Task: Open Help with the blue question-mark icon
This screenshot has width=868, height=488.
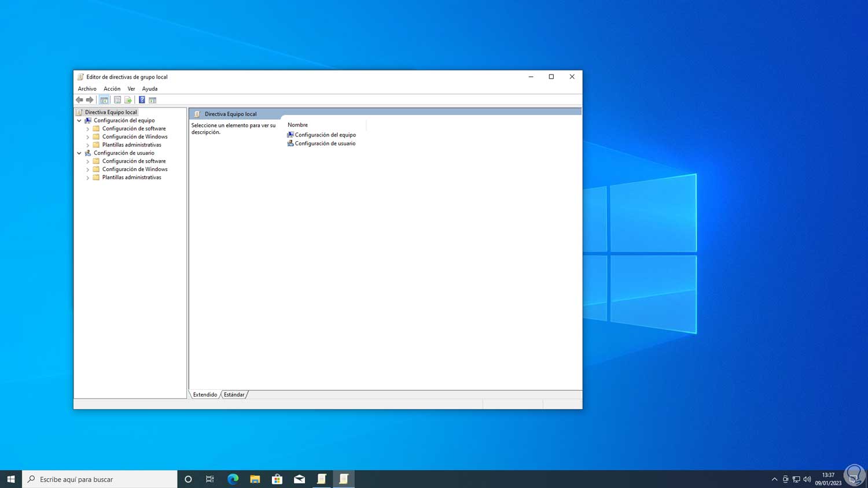Action: tap(142, 100)
